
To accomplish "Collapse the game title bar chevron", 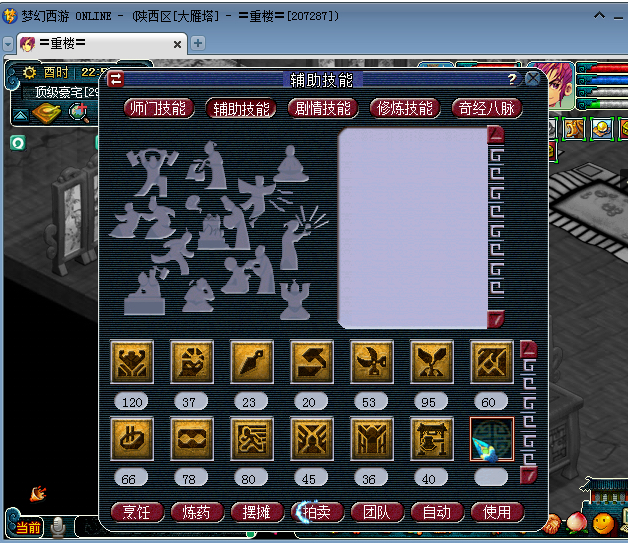I will click(599, 16).
